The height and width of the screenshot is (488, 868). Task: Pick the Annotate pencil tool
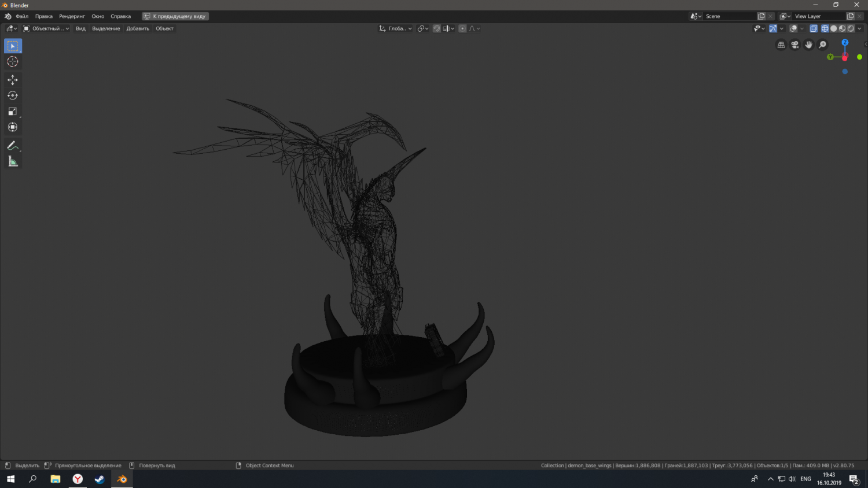(13, 146)
